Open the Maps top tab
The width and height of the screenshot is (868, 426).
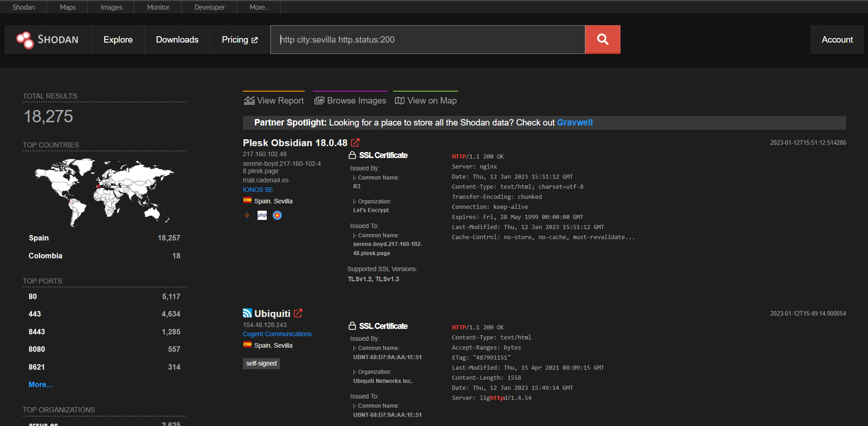(x=68, y=7)
